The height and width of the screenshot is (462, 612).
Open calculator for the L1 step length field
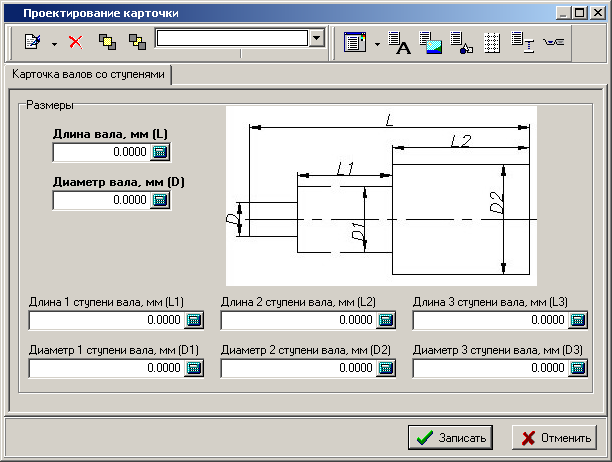tap(194, 320)
